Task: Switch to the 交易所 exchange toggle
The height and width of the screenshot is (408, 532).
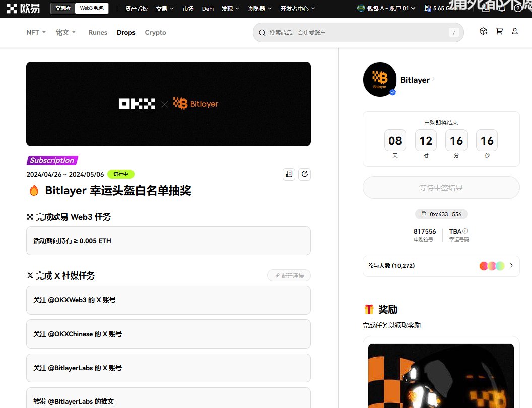Action: 63,8
